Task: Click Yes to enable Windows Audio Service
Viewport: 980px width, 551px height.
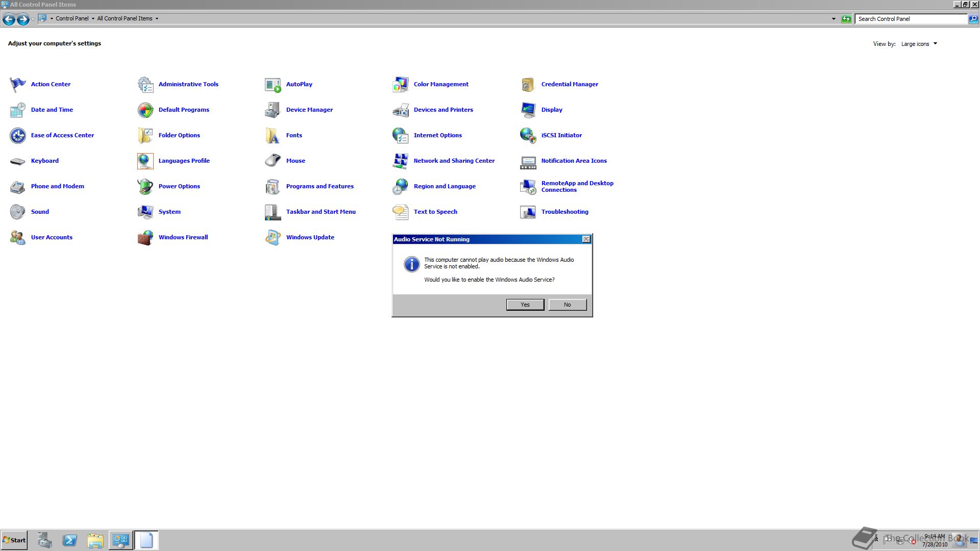Action: pyautogui.click(x=525, y=305)
